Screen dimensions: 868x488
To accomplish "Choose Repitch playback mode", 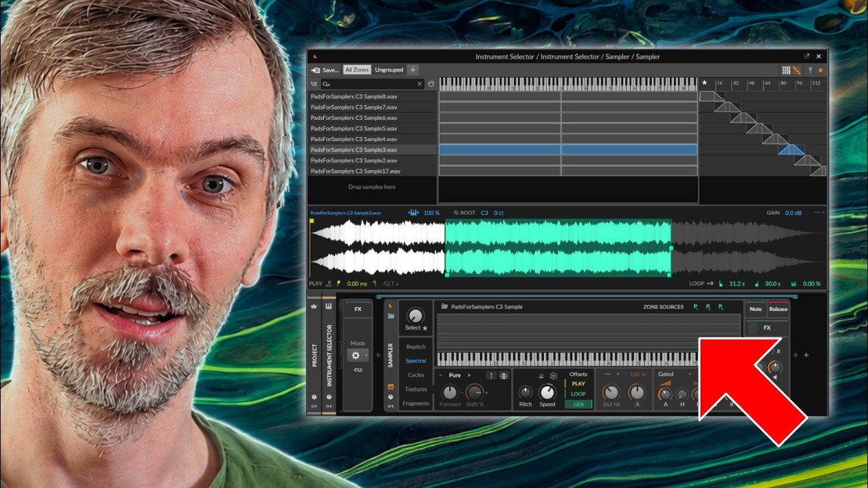I will point(416,347).
